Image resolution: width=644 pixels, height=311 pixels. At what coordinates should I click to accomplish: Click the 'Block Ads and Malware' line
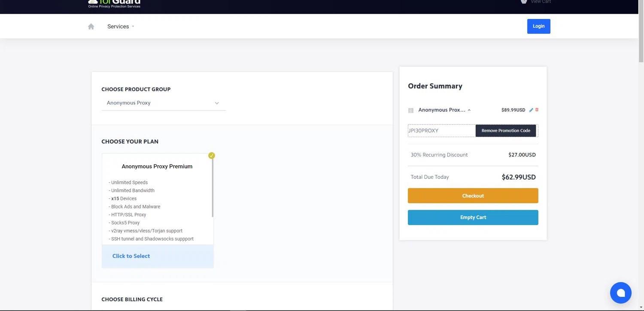coord(134,207)
